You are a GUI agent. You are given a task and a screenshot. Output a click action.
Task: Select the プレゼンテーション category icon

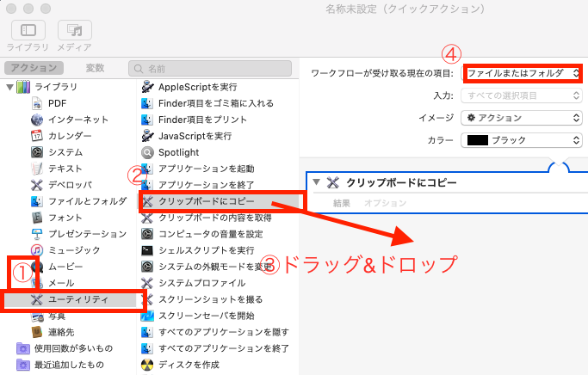click(x=37, y=234)
